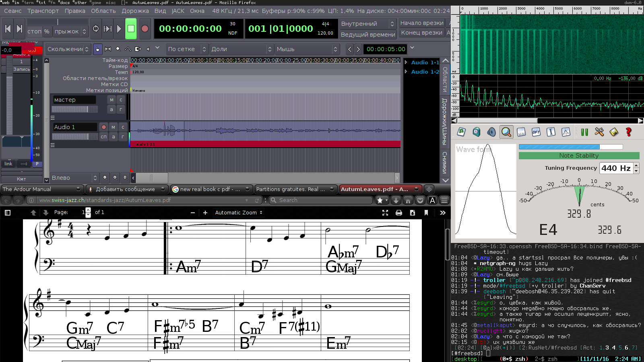
Task: Pause tuner with green pause icon
Action: (x=584, y=132)
